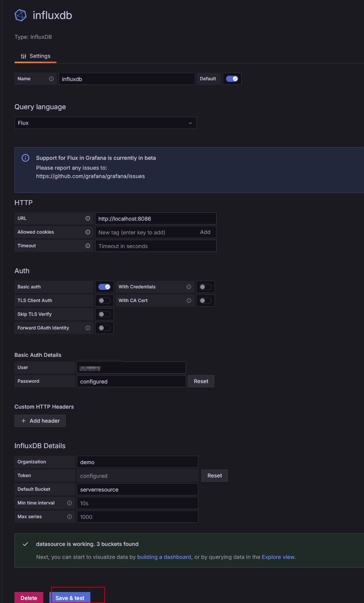Reset the Basic Auth password
This screenshot has width=364, height=603.
point(201,381)
